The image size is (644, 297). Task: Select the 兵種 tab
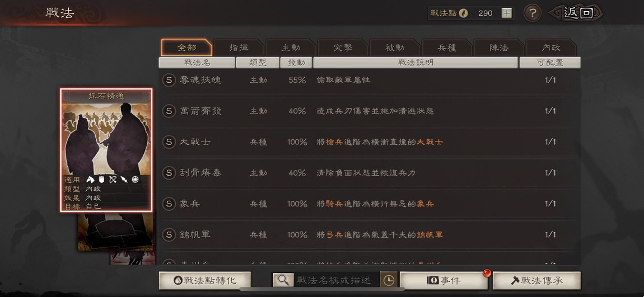point(447,48)
